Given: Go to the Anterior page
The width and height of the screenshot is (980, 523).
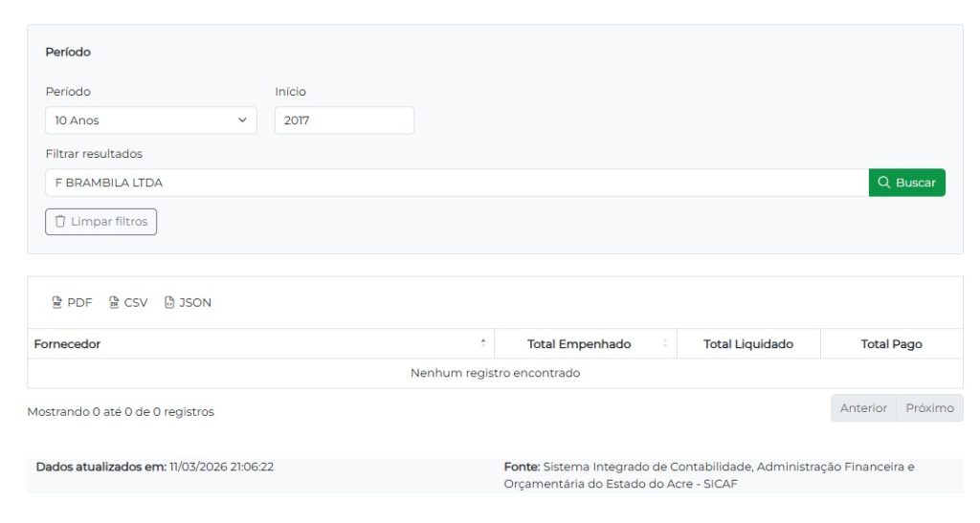Looking at the screenshot, I should (x=862, y=408).
